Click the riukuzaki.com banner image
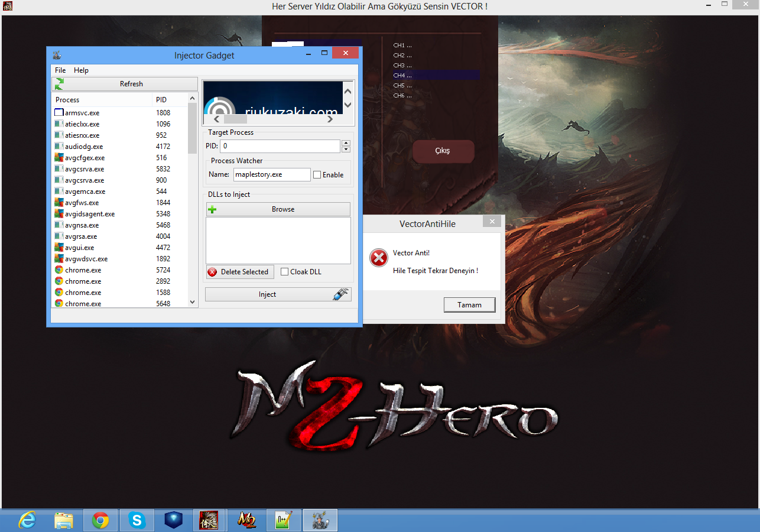 pos(273,98)
